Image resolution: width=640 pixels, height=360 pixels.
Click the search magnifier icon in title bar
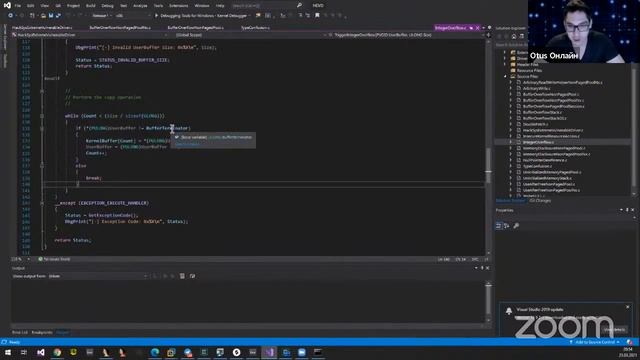tap(300, 5)
